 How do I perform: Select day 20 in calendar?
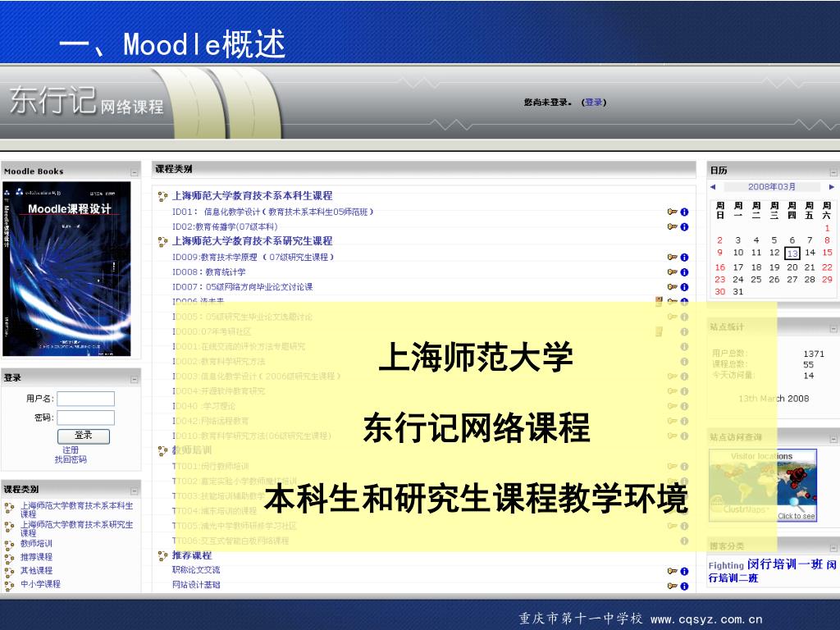click(x=792, y=267)
